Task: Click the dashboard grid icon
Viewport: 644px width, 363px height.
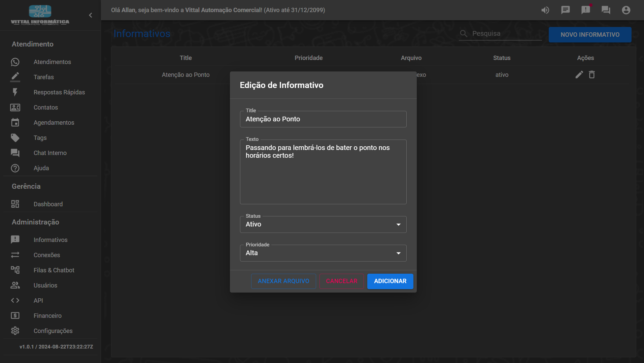Action: (15, 204)
